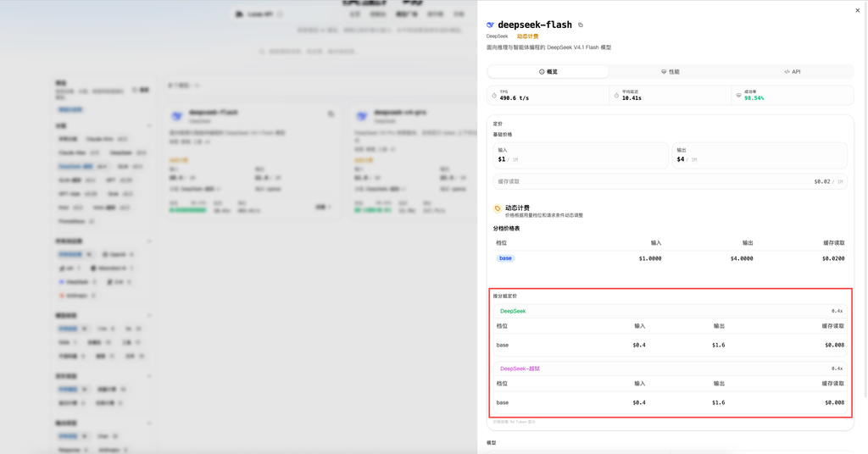Select the tier table value $1.0000
This screenshot has width=868, height=454.
[650, 259]
